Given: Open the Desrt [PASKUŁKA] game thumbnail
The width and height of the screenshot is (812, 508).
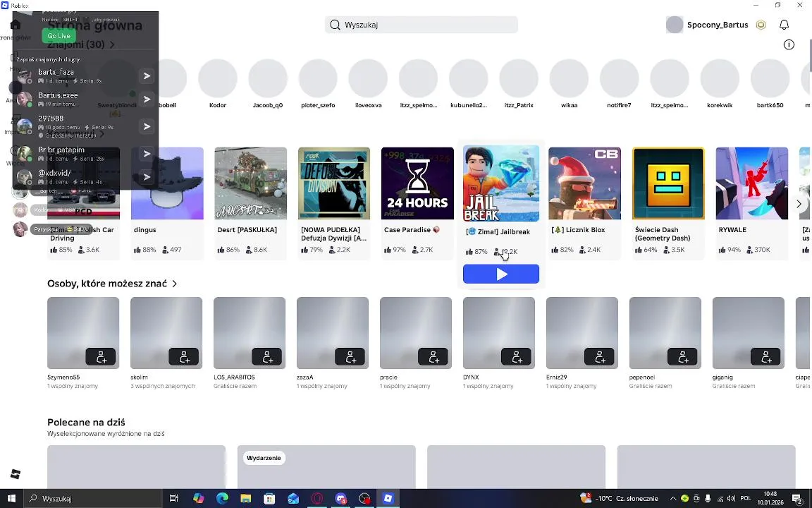Looking at the screenshot, I should coord(251,183).
